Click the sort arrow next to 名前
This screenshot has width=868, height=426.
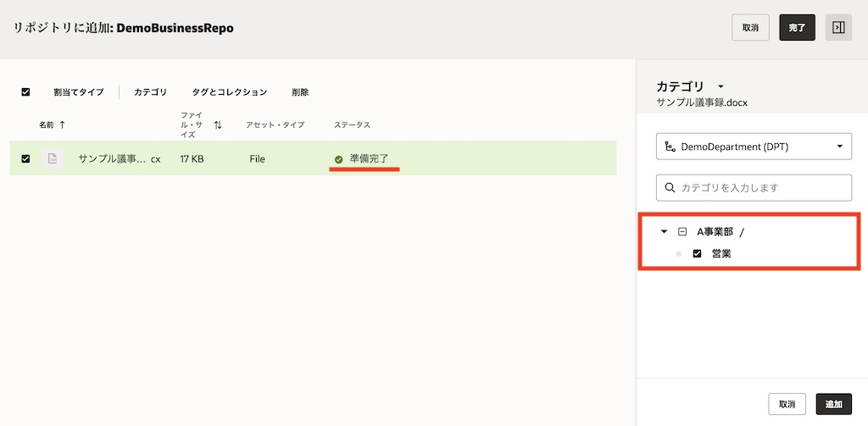point(62,124)
